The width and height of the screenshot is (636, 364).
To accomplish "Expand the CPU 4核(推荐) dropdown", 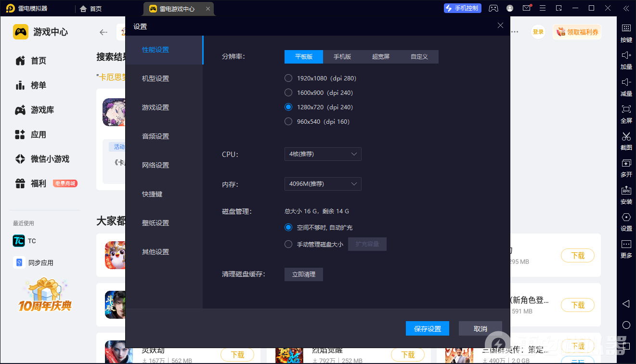I will click(323, 154).
